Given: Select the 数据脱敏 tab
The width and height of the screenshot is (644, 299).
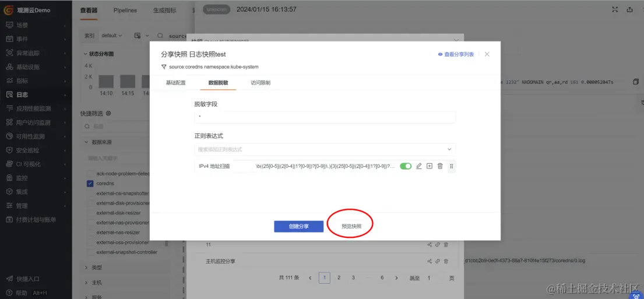Looking at the screenshot, I should click(218, 83).
